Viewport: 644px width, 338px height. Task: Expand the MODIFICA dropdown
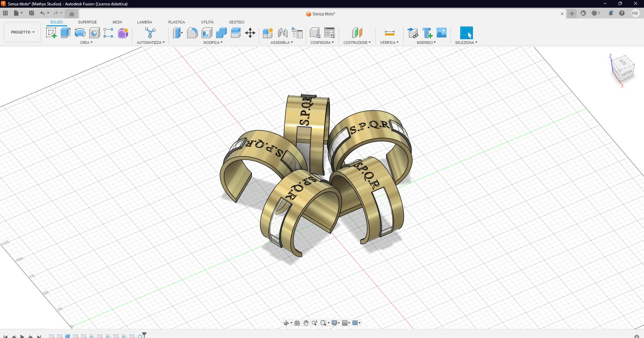pos(213,43)
